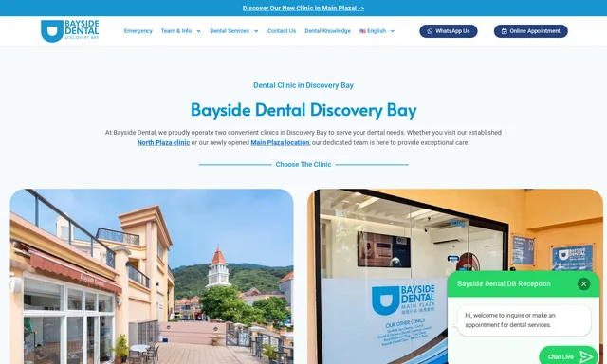Click the Bayside Dental DB Reception chat title
The height and width of the screenshot is (364, 607).
point(504,284)
